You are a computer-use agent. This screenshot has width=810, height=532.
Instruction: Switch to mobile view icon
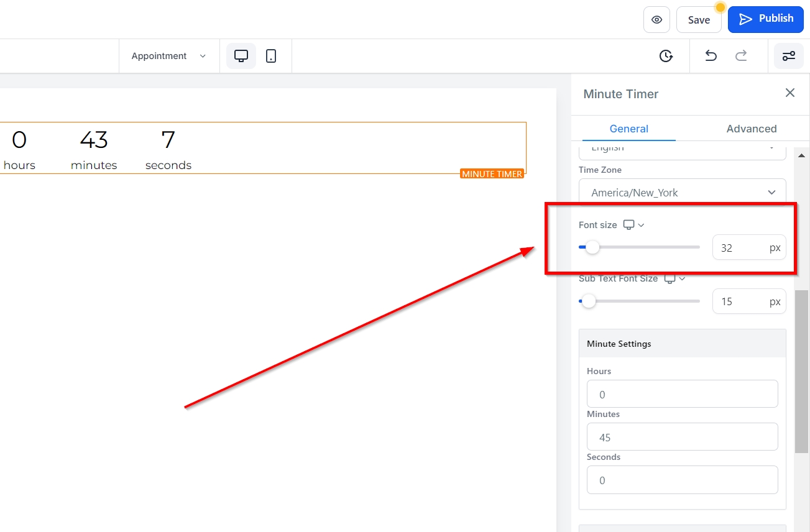(271, 56)
